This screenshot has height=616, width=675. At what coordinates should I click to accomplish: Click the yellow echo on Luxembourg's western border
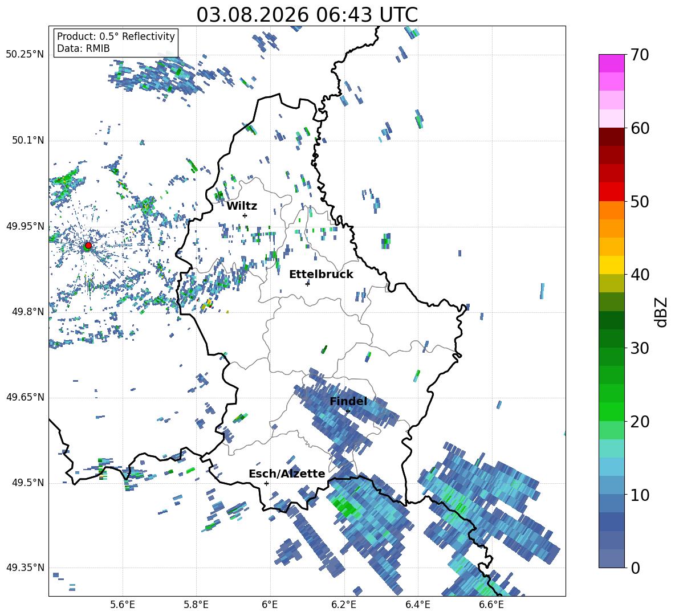pyautogui.click(x=207, y=304)
